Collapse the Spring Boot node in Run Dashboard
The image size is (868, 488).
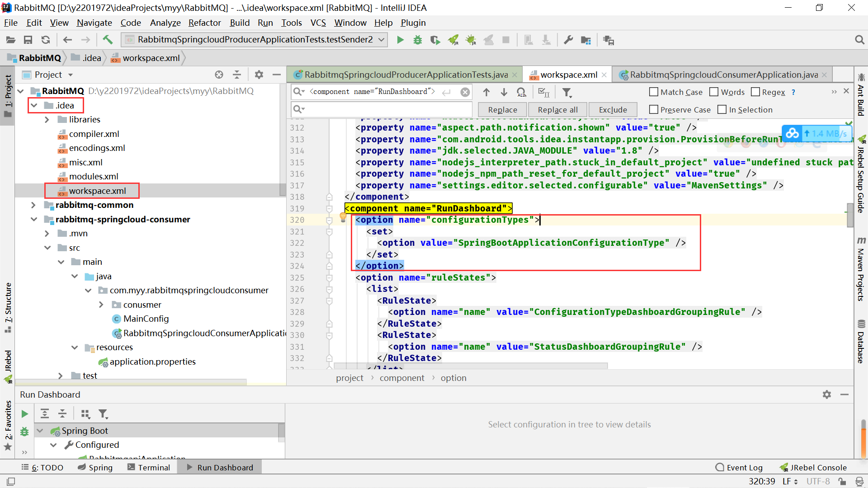[40, 431]
